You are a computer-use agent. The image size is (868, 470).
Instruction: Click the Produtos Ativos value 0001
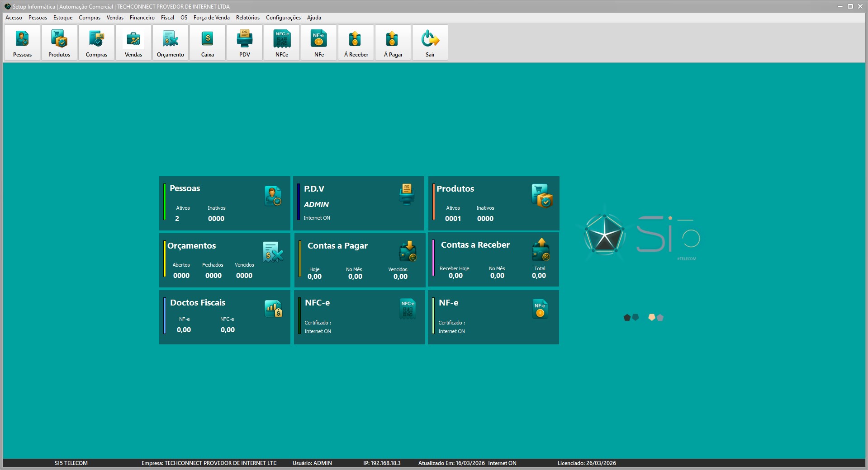453,219
